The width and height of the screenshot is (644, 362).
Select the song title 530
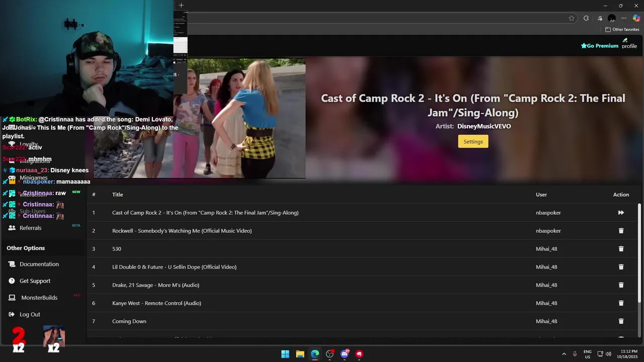(117, 249)
